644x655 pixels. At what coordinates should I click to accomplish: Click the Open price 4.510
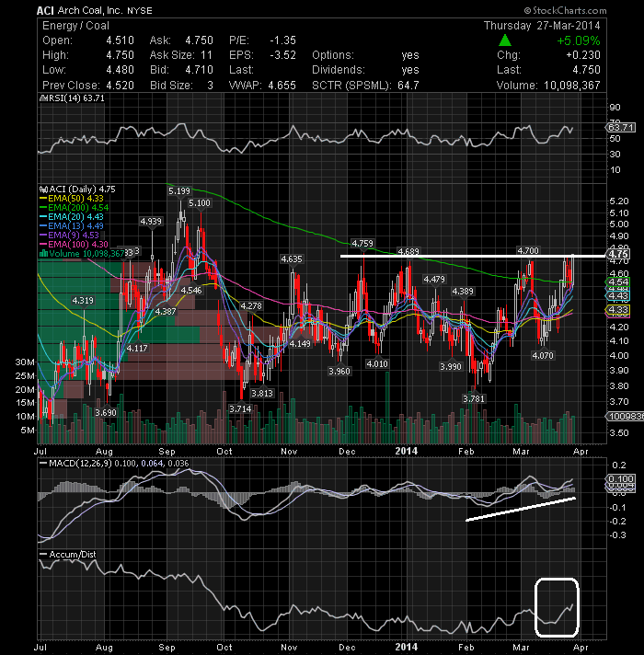point(120,40)
